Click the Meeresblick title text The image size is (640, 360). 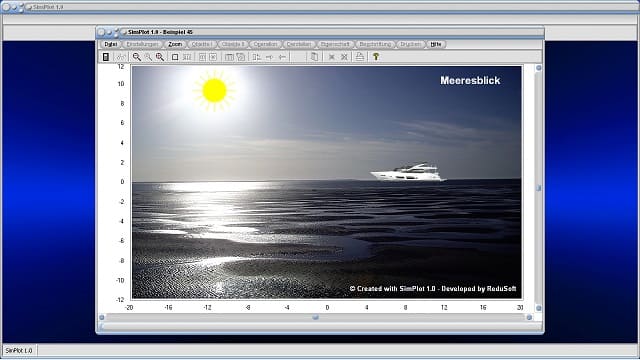[470, 80]
